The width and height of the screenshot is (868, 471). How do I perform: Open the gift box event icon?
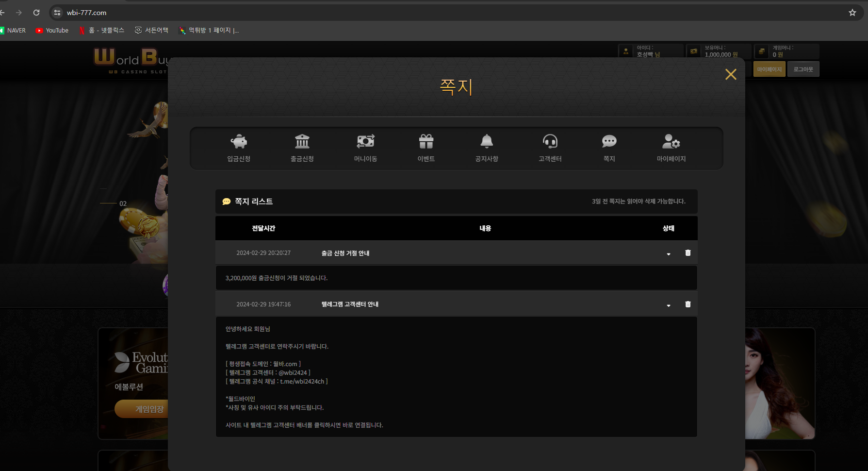426,142
